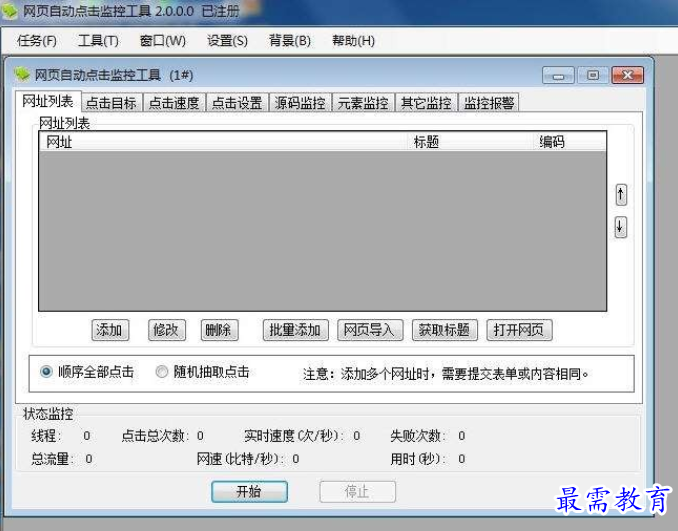
Task: Open the 工具(T) menu
Action: [98, 41]
